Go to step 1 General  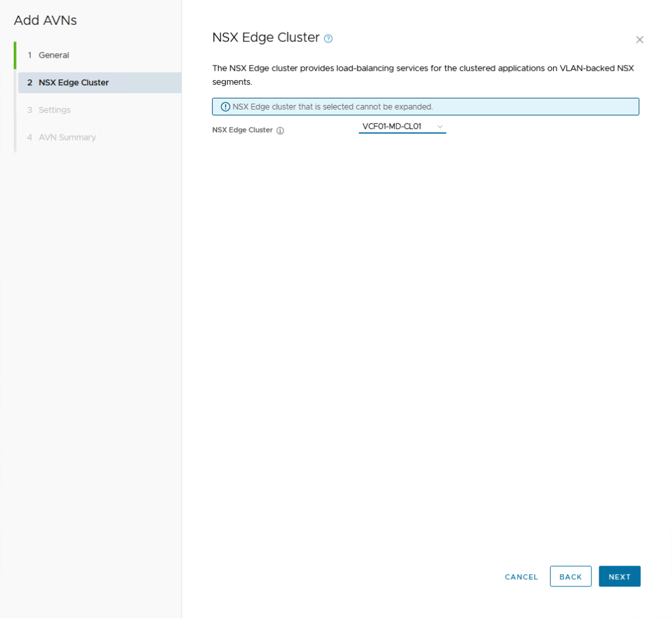click(x=54, y=55)
